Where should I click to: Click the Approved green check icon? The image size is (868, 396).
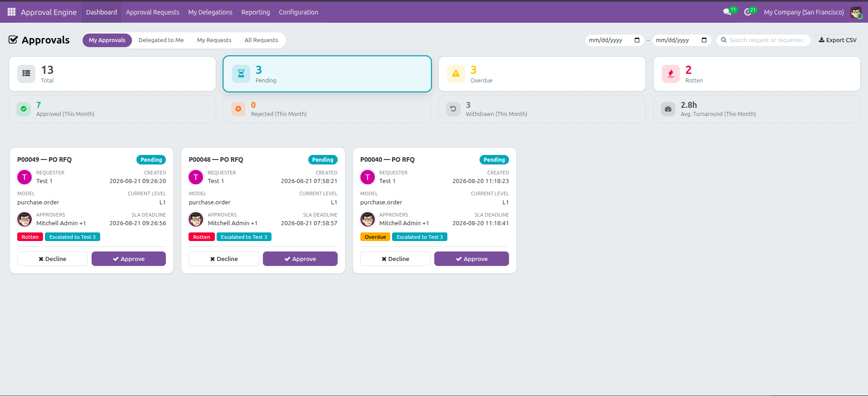click(x=24, y=109)
